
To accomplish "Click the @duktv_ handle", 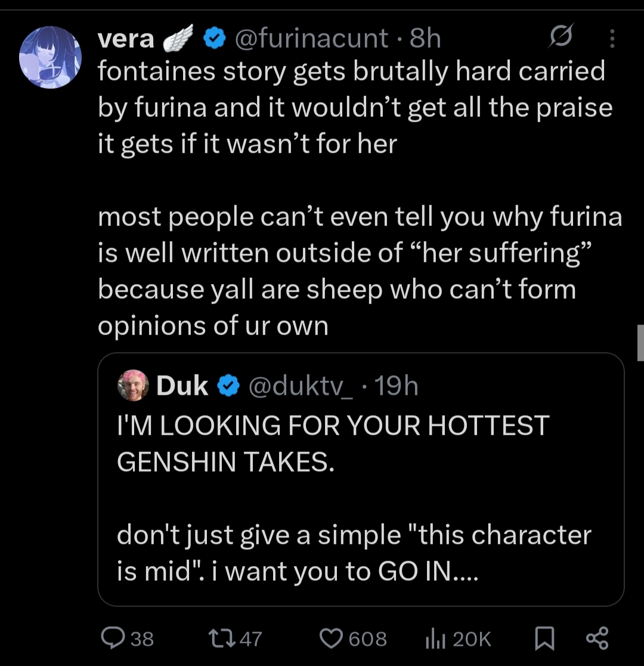I will 301,386.
